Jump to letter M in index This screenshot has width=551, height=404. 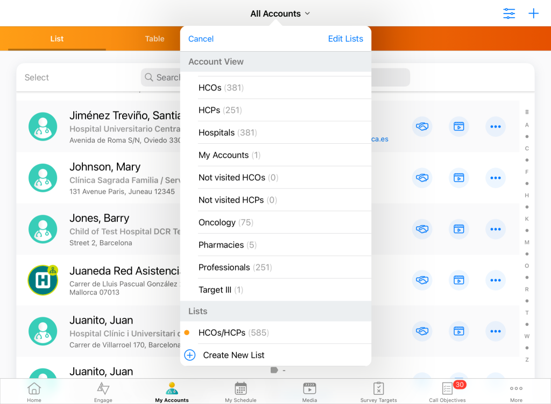527,242
